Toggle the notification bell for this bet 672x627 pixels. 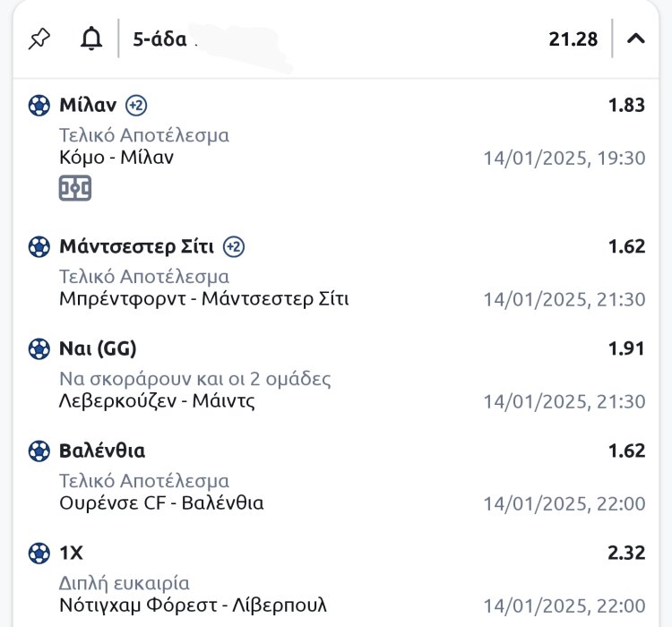coord(90,39)
